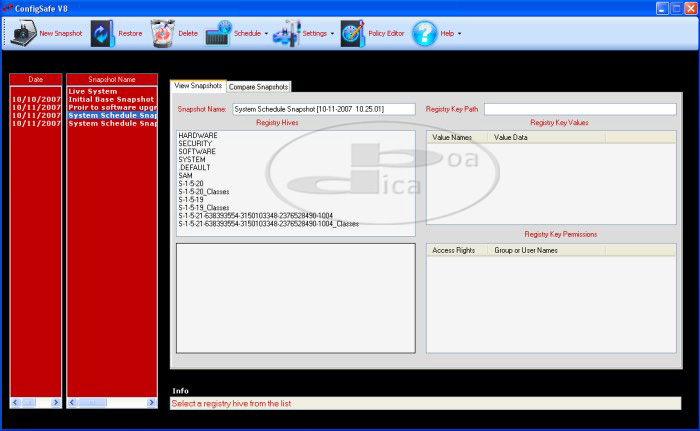
Task: Expand the Settings dropdown arrow
Action: pyautogui.click(x=332, y=34)
